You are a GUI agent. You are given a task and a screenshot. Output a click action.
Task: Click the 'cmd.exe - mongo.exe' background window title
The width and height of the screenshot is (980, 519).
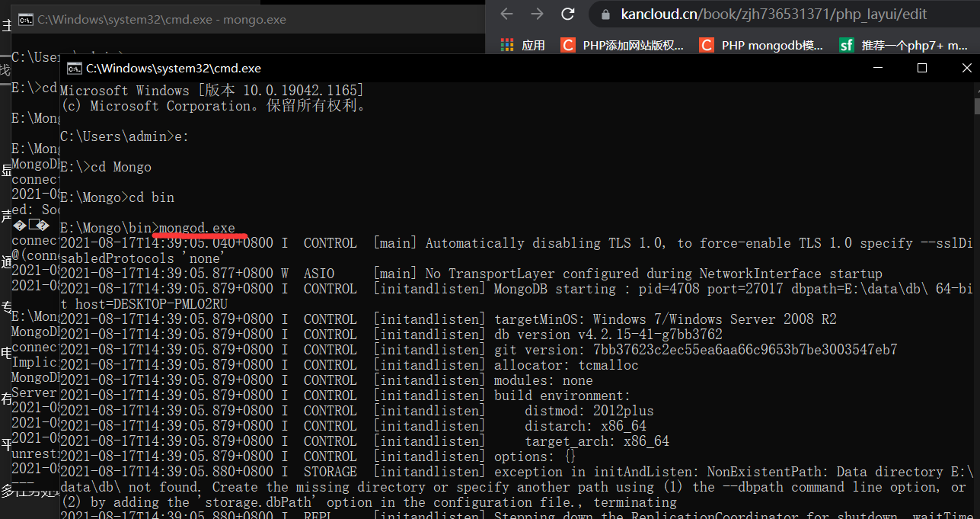click(x=161, y=19)
